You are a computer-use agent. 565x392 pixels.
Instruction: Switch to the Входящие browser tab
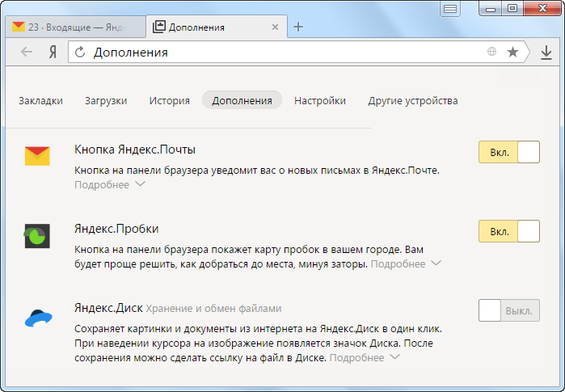(76, 27)
